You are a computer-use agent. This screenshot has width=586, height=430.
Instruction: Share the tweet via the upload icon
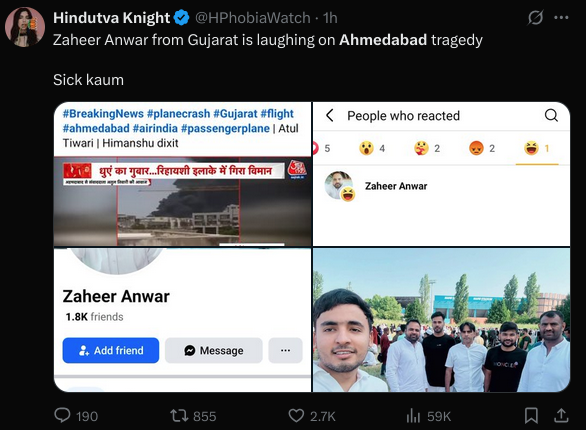point(561,415)
